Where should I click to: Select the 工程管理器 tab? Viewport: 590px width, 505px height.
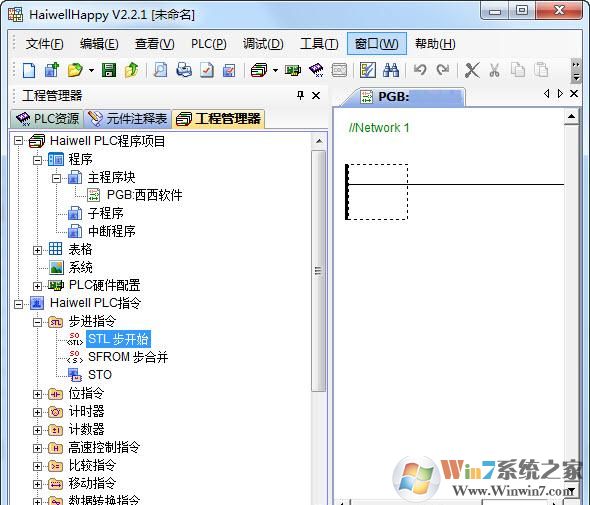(x=218, y=119)
